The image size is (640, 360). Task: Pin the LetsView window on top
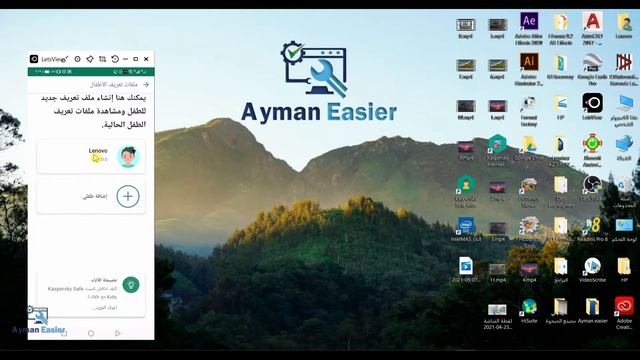coord(90,59)
